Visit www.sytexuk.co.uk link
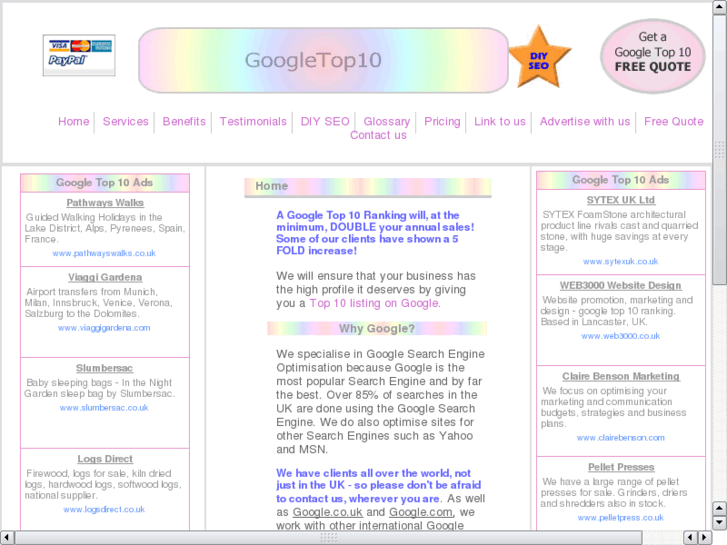Viewport: 727px width, 545px height. pyautogui.click(x=620, y=262)
